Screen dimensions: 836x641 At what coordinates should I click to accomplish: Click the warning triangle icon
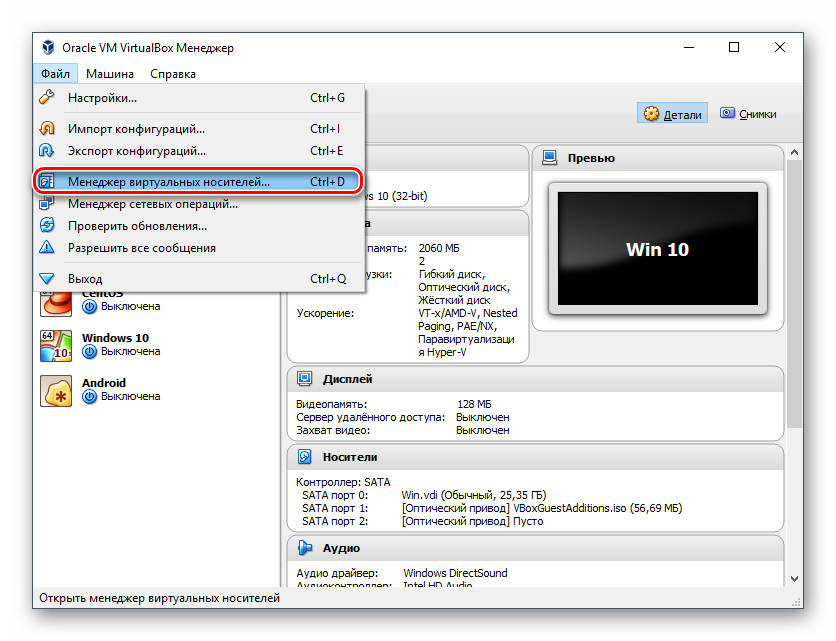coord(47,247)
